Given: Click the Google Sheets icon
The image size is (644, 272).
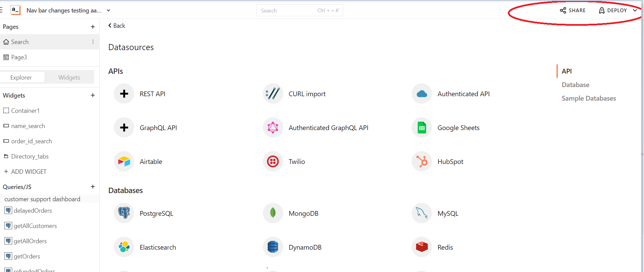Looking at the screenshot, I should pyautogui.click(x=422, y=128).
